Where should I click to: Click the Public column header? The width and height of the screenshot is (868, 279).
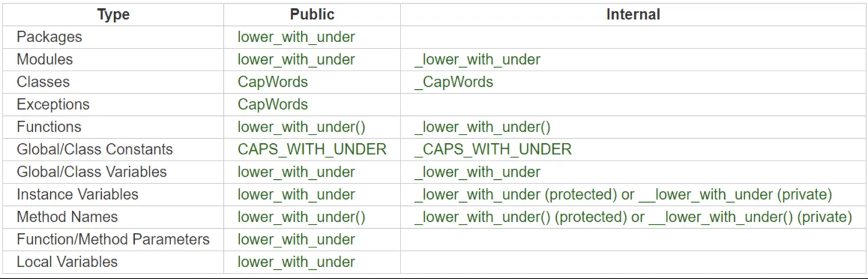pyautogui.click(x=312, y=14)
